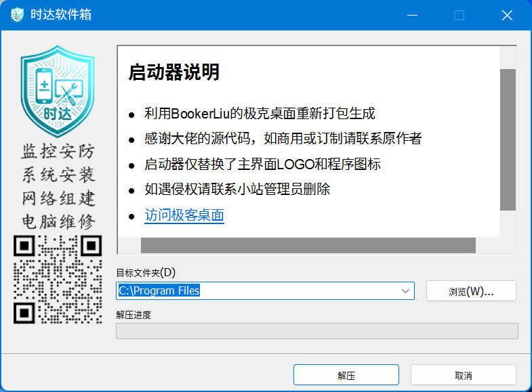Click the 电脑维修 text in the sidebar

[59, 222]
